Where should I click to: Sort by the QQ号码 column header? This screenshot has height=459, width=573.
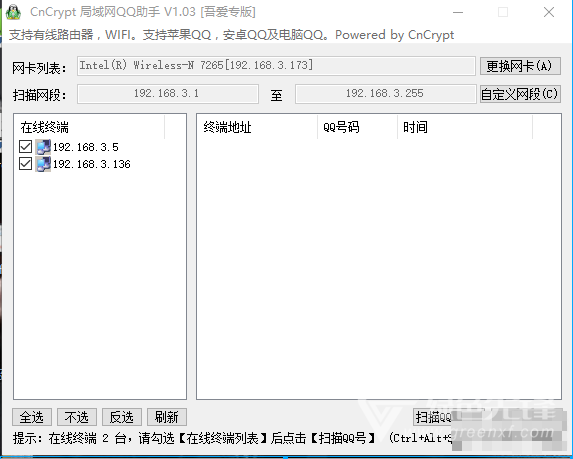[357, 127]
